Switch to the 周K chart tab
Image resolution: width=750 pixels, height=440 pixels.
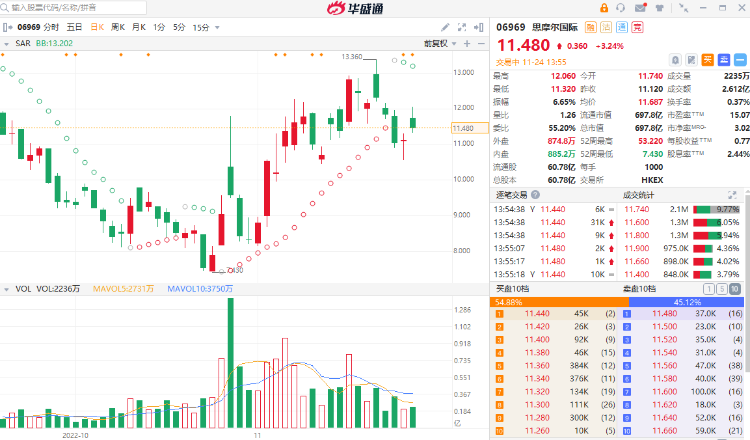(118, 29)
